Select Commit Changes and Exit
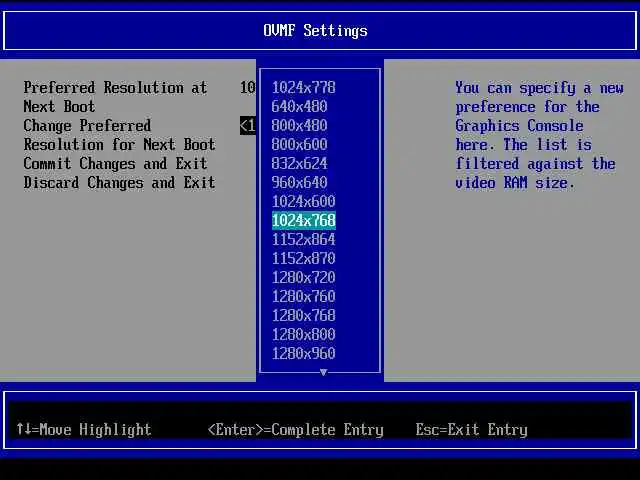This screenshot has height=480, width=640. pyautogui.click(x=116, y=164)
